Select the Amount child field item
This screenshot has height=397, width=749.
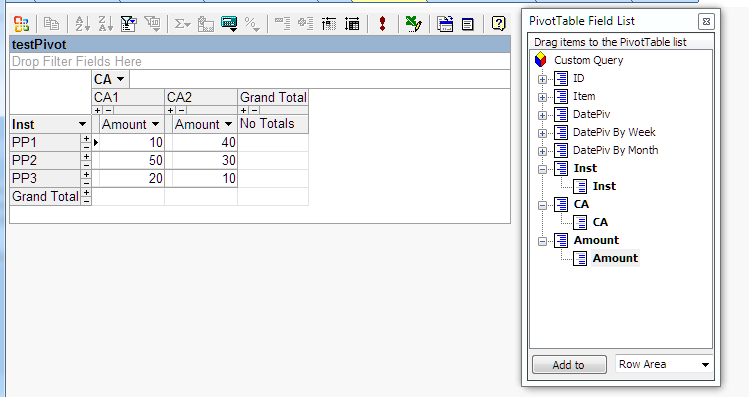pyautogui.click(x=615, y=258)
